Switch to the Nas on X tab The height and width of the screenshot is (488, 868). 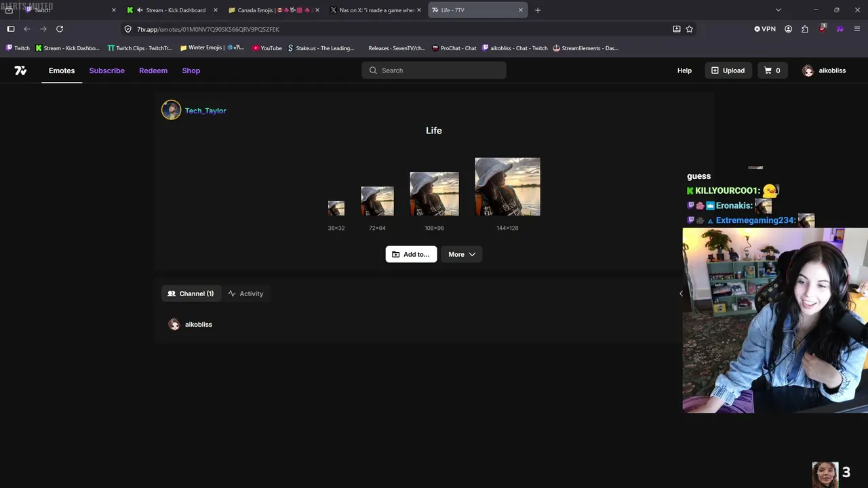[376, 10]
